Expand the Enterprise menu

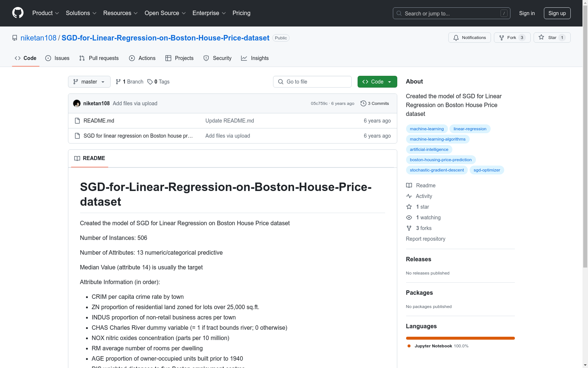pyautogui.click(x=209, y=13)
